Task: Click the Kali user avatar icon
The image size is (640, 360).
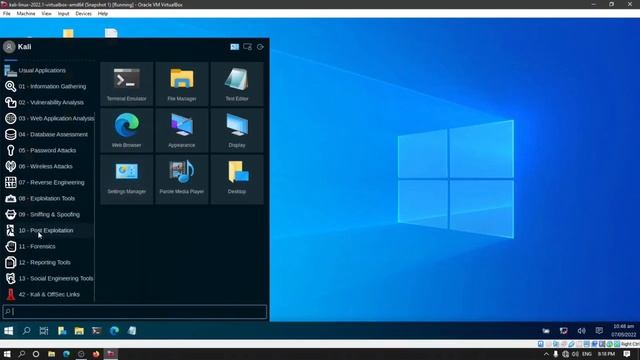Action: click(9, 47)
